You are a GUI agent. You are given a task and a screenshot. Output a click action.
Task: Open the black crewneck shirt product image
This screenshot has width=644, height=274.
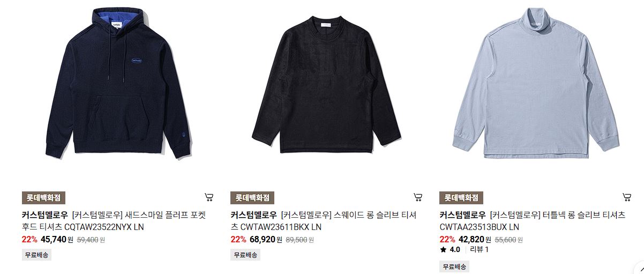click(326, 86)
